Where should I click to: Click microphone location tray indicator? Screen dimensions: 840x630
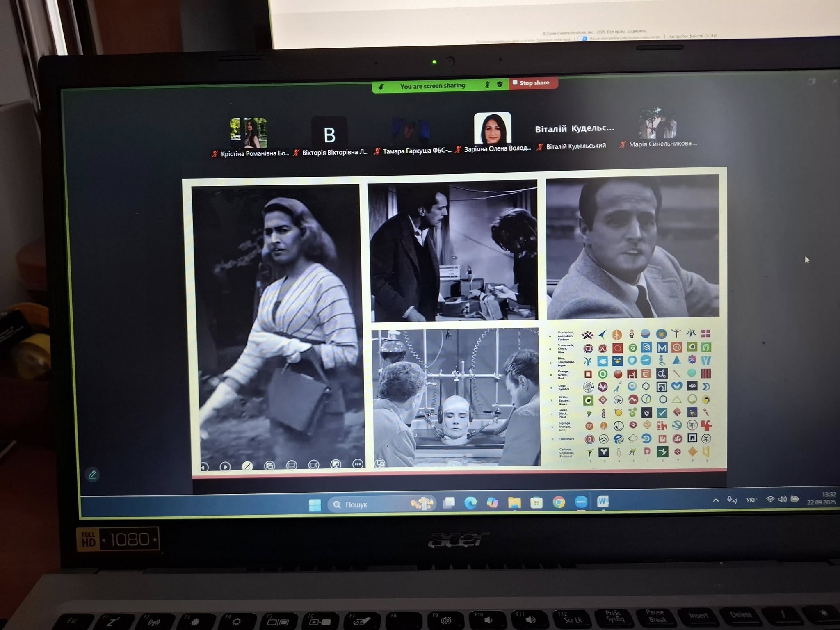[732, 500]
